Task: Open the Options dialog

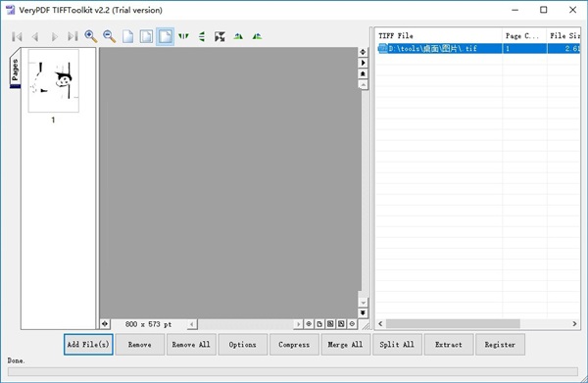Action: (x=243, y=345)
